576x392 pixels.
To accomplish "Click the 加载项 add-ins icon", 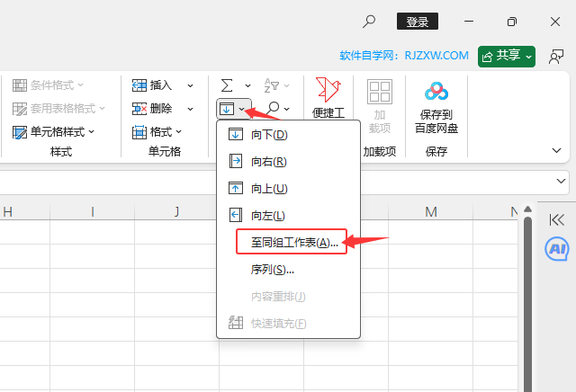I will click(x=380, y=92).
